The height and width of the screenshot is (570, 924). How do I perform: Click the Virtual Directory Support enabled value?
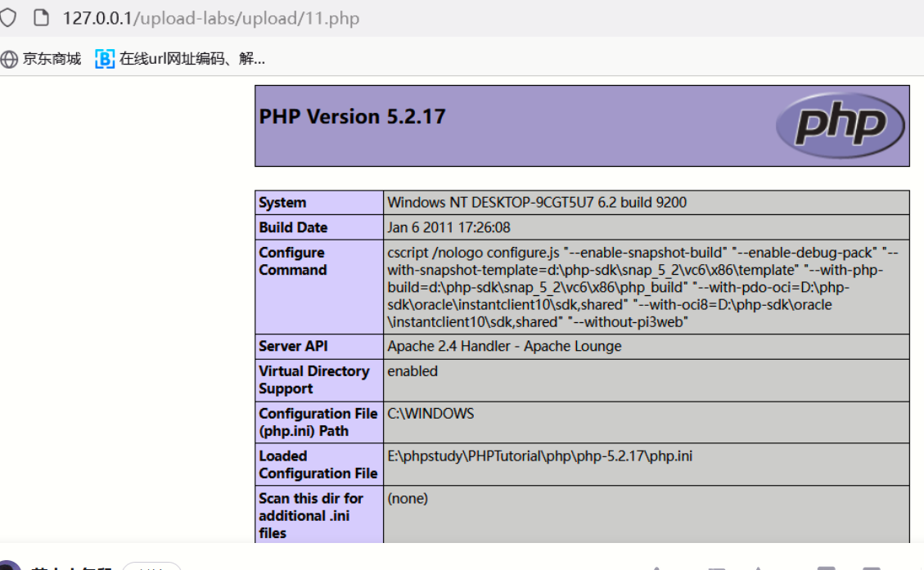(x=412, y=371)
